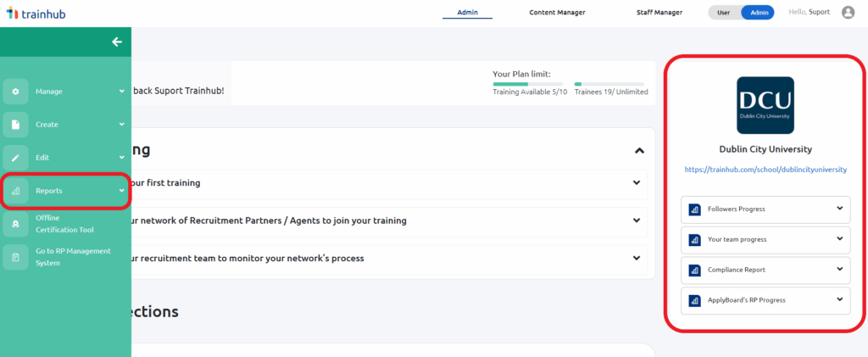The width and height of the screenshot is (868, 357).
Task: Expand the Followers Progress report
Action: (x=765, y=209)
